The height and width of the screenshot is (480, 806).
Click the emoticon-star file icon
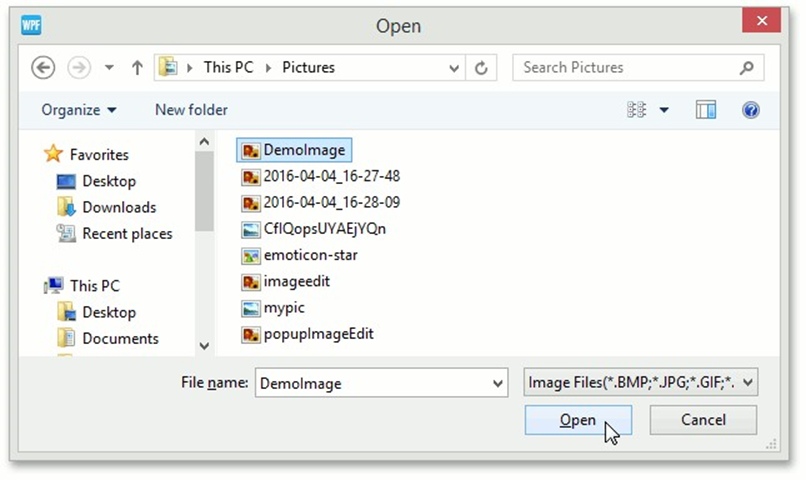[251, 255]
